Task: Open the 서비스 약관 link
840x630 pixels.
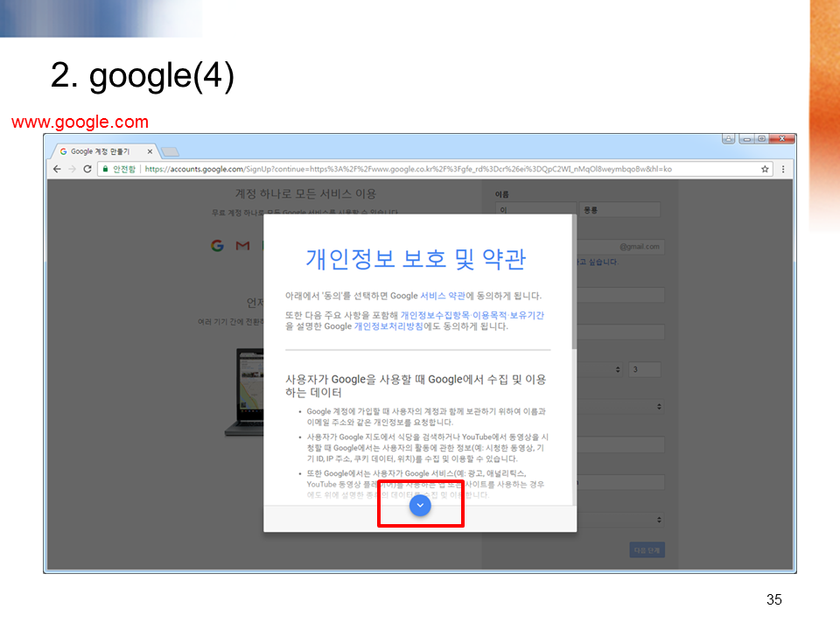Action: (443, 296)
